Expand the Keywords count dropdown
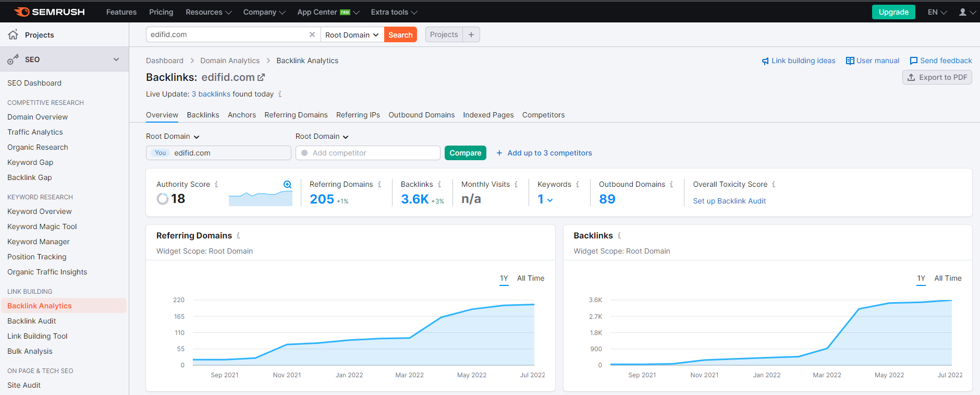The height and width of the screenshot is (395, 980). pyautogui.click(x=550, y=200)
